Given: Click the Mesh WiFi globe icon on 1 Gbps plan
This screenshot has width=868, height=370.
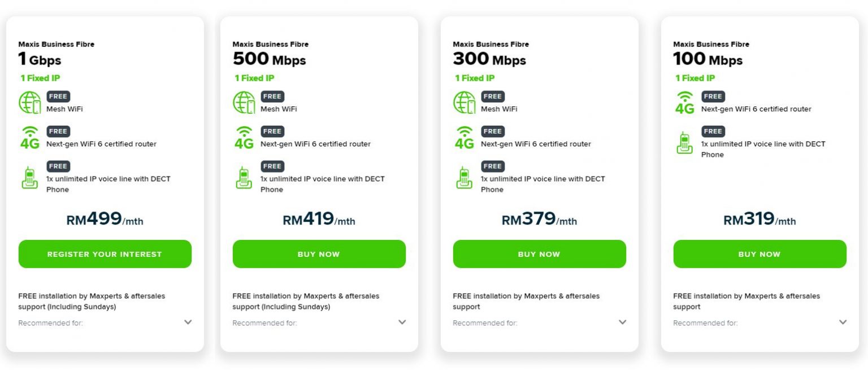Looking at the screenshot, I should pos(29,102).
